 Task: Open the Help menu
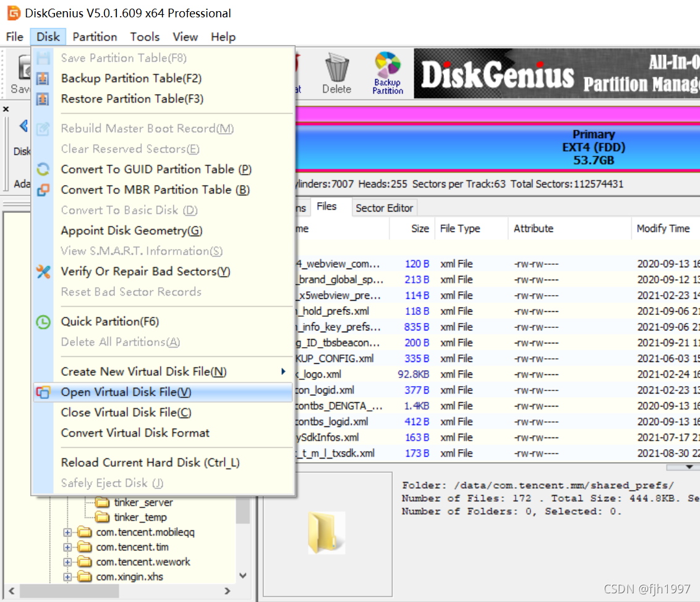pyautogui.click(x=223, y=37)
